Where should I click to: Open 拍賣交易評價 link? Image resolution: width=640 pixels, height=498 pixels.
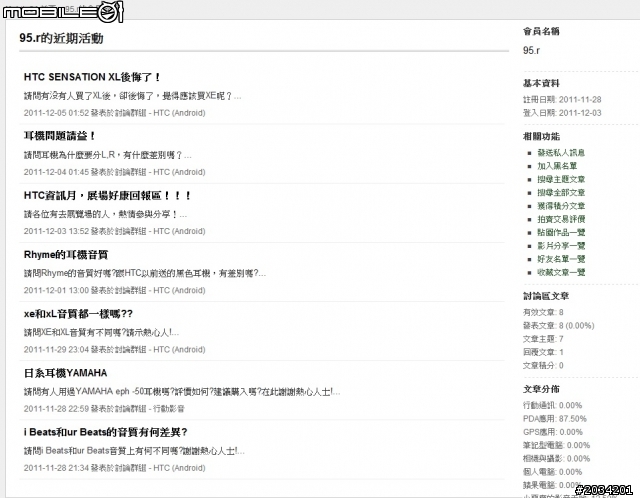pos(561,219)
